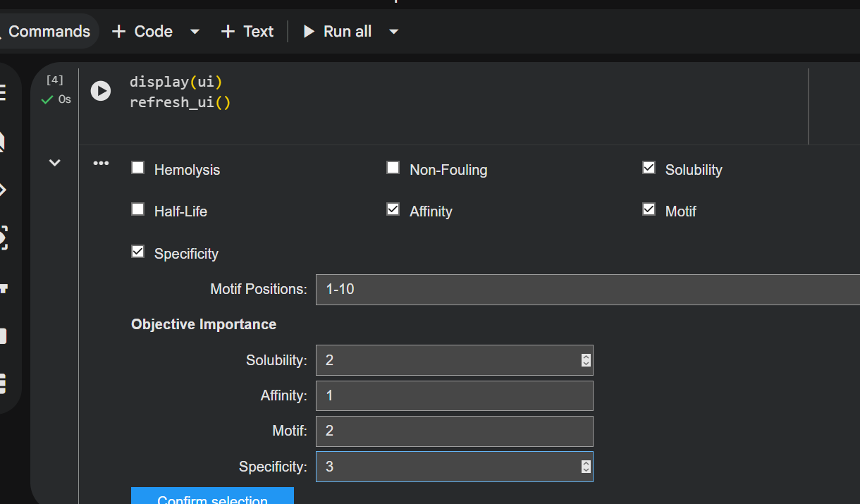The height and width of the screenshot is (504, 860).
Task: Disable the Affinity checkbox
Action: tap(393, 209)
